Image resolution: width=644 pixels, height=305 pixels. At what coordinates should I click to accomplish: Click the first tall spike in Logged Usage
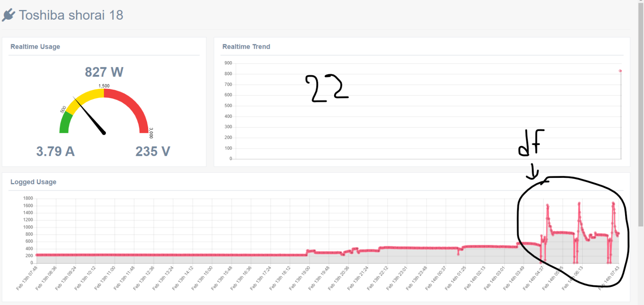pyautogui.click(x=547, y=206)
